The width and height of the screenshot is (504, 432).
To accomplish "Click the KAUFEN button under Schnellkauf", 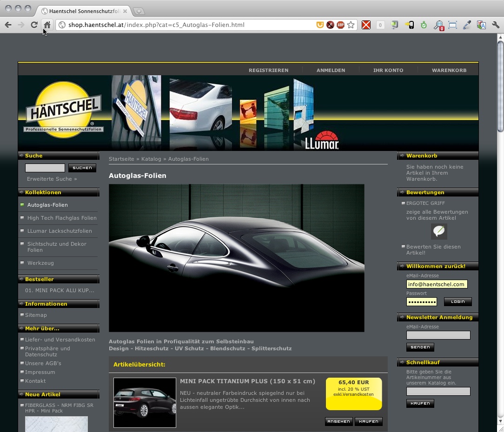I will point(420,403).
